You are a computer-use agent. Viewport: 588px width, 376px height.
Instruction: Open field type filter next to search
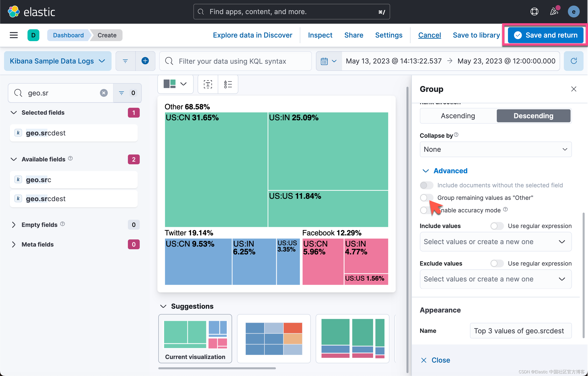[127, 93]
